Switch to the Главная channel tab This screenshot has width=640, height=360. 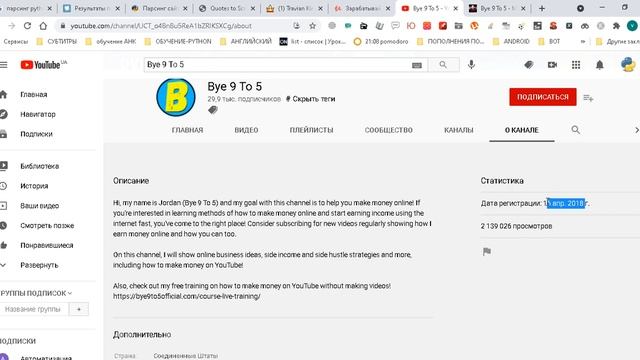187,130
